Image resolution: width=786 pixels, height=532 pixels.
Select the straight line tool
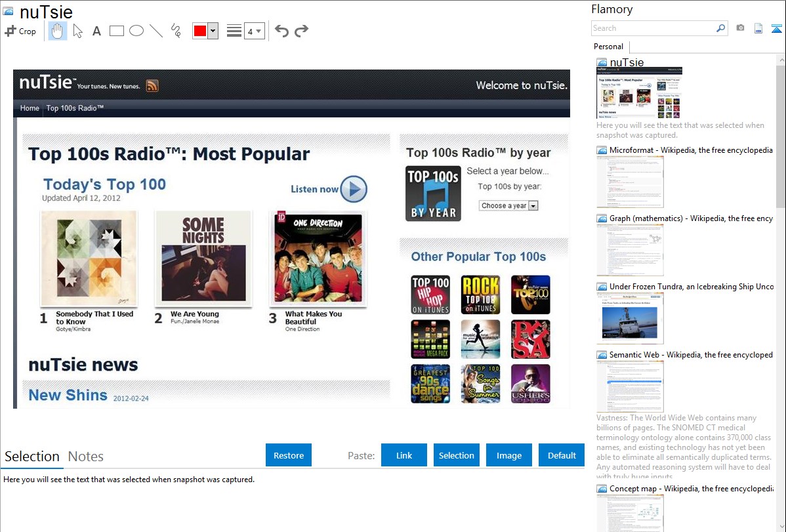pos(156,31)
